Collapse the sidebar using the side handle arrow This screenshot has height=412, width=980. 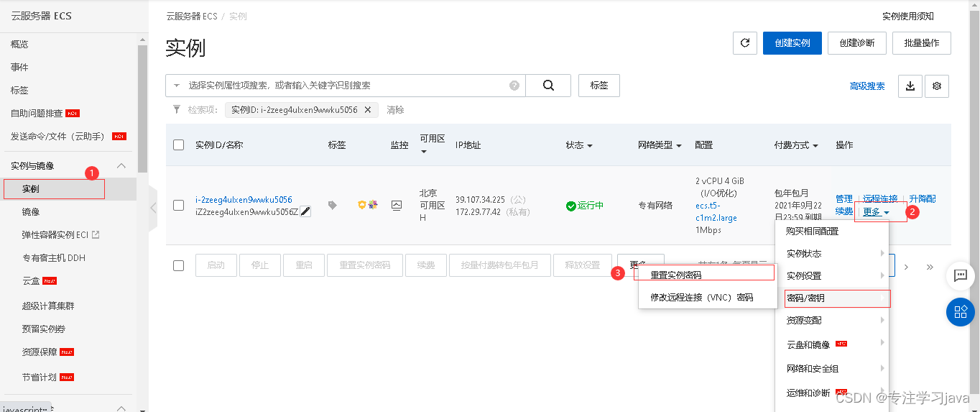153,207
